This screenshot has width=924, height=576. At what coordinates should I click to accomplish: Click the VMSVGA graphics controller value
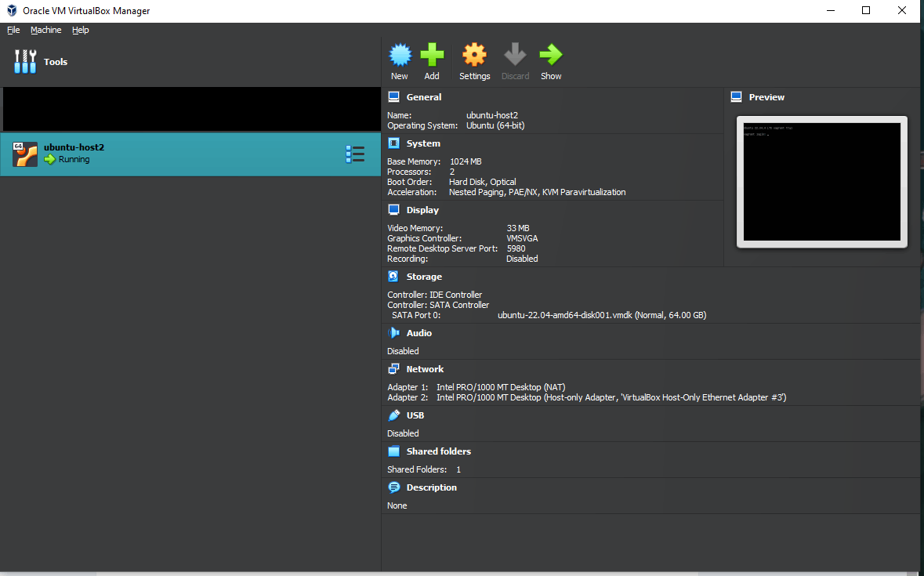tap(522, 238)
